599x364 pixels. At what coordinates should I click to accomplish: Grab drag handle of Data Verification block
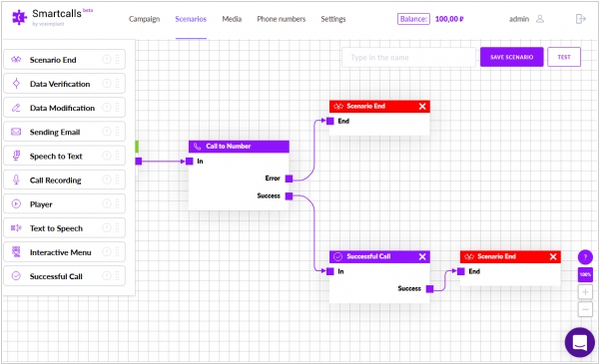117,84
